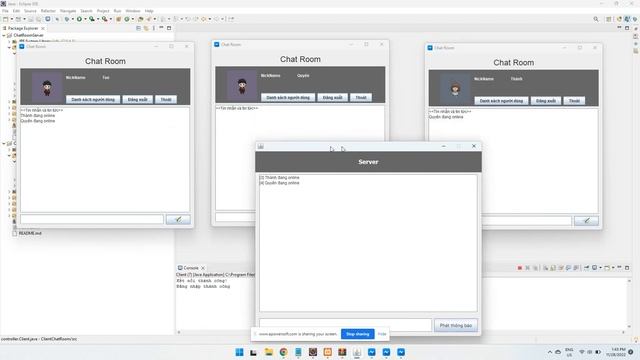Viewport: 640px width, 360px height.
Task: Show hidden tray icons chevron
Action: coord(550,352)
